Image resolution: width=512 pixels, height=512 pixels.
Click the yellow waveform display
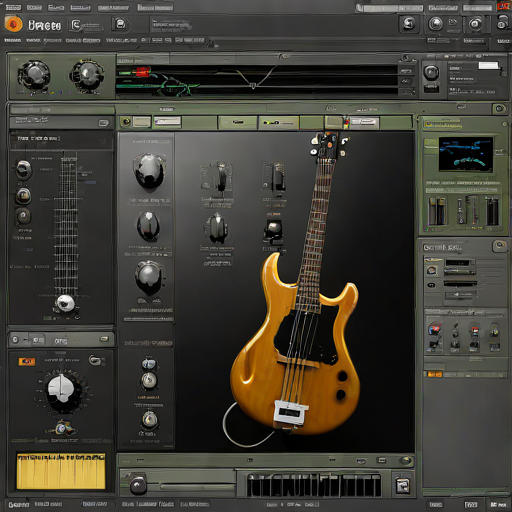pos(61,471)
